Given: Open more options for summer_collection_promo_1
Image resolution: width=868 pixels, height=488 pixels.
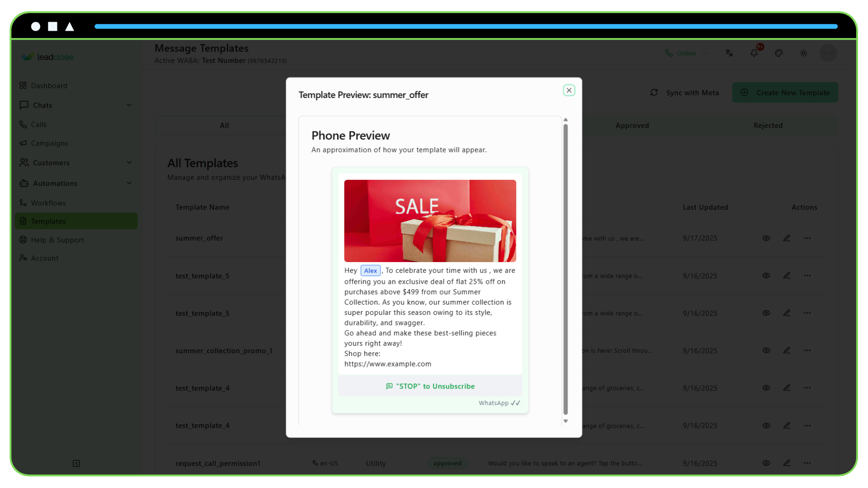Looking at the screenshot, I should pyautogui.click(x=807, y=350).
